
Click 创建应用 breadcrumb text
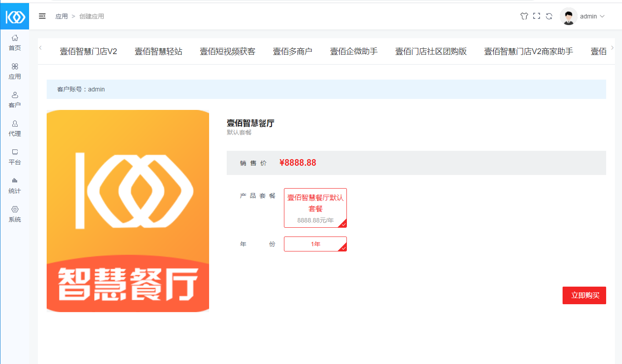(x=92, y=16)
